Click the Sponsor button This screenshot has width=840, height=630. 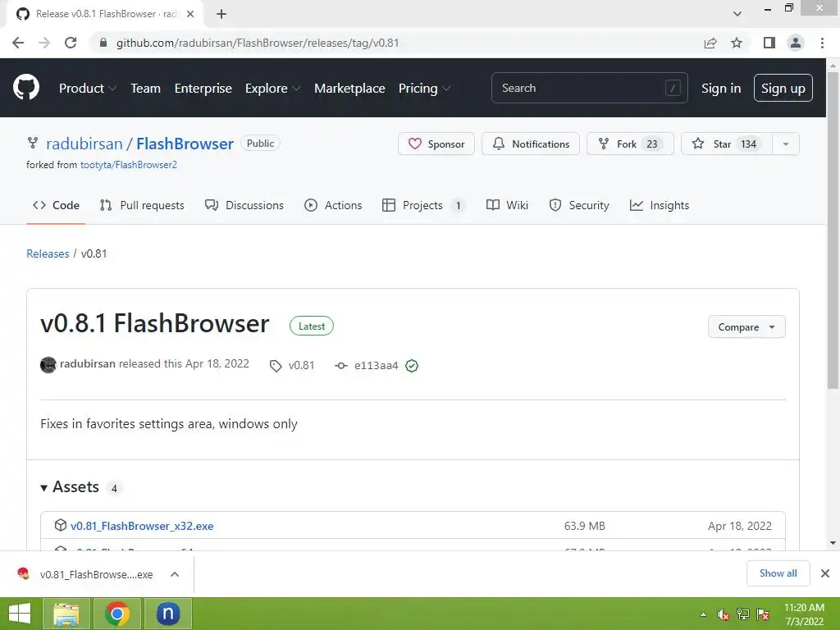(x=436, y=144)
